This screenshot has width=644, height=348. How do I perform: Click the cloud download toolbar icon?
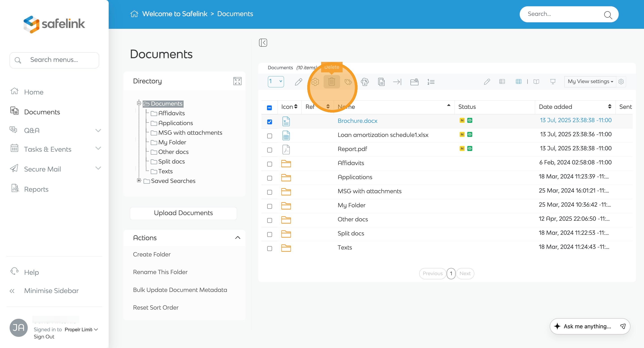[x=365, y=82]
